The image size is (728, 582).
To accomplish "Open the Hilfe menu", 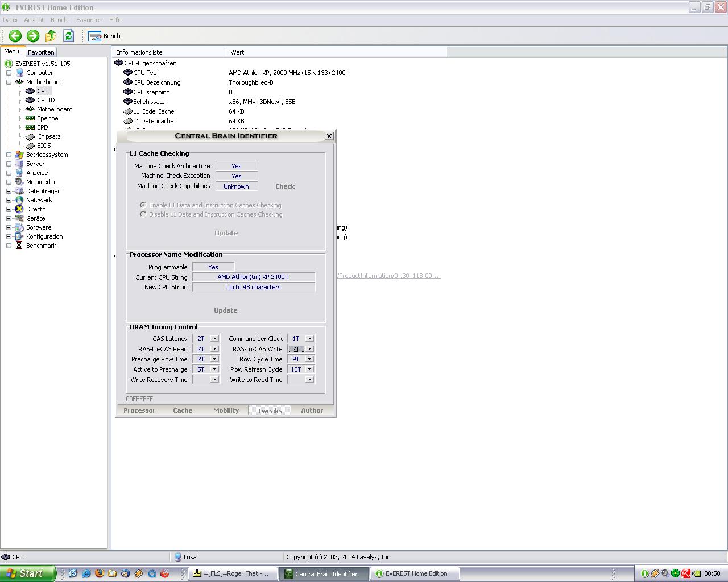I will (x=115, y=20).
